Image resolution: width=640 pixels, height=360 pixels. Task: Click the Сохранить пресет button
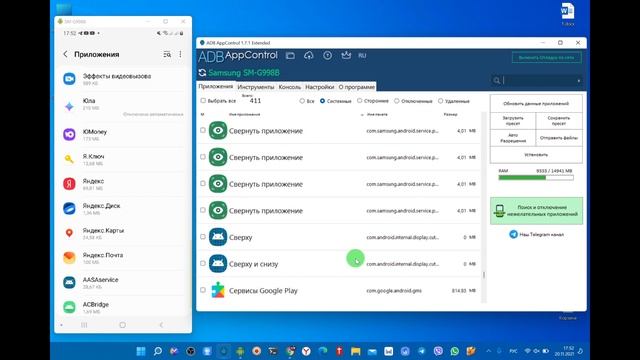(x=559, y=121)
